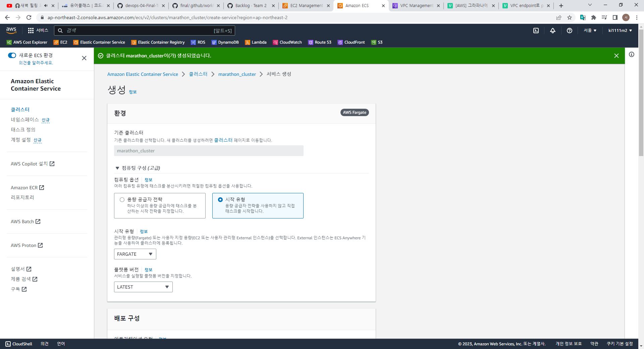Open CloudFront favorites shortcut

pos(351,42)
